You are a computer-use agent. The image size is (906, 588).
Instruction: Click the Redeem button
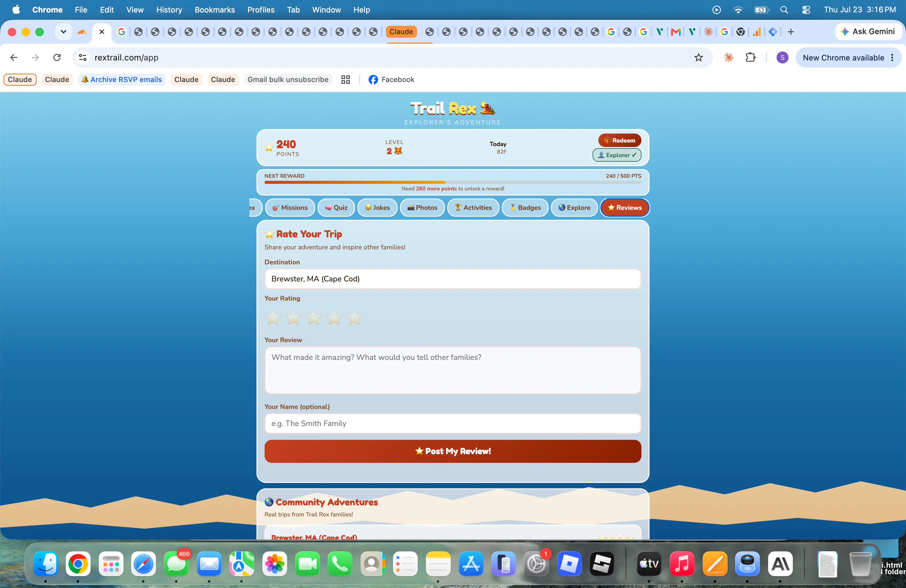click(619, 140)
